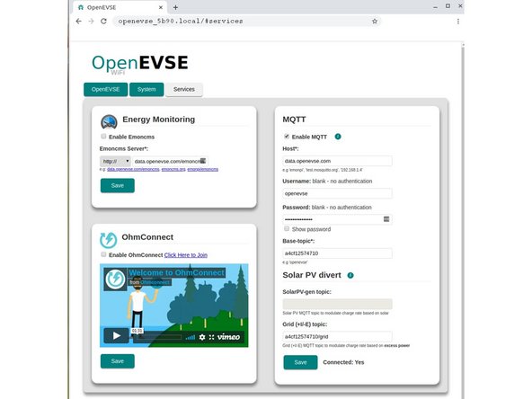The height and width of the screenshot is (399, 532).
Task: Close the browser window
Action: click(460, 6)
